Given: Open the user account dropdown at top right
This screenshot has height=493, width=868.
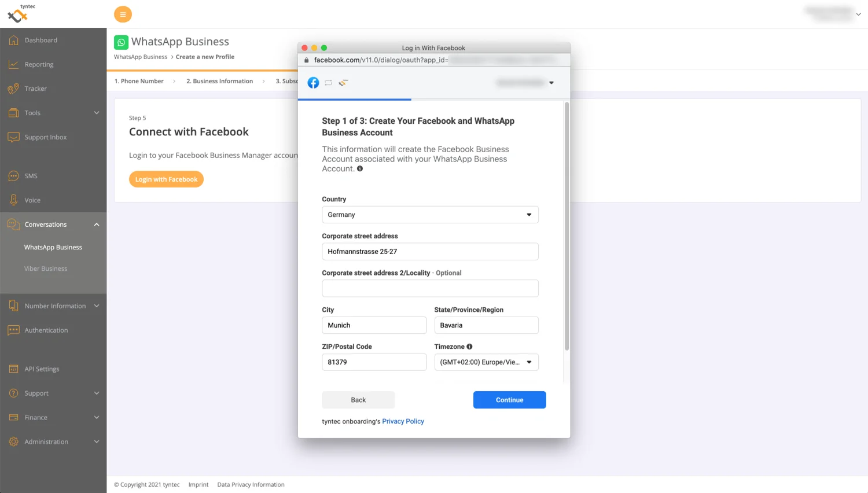Looking at the screenshot, I should [x=833, y=14].
